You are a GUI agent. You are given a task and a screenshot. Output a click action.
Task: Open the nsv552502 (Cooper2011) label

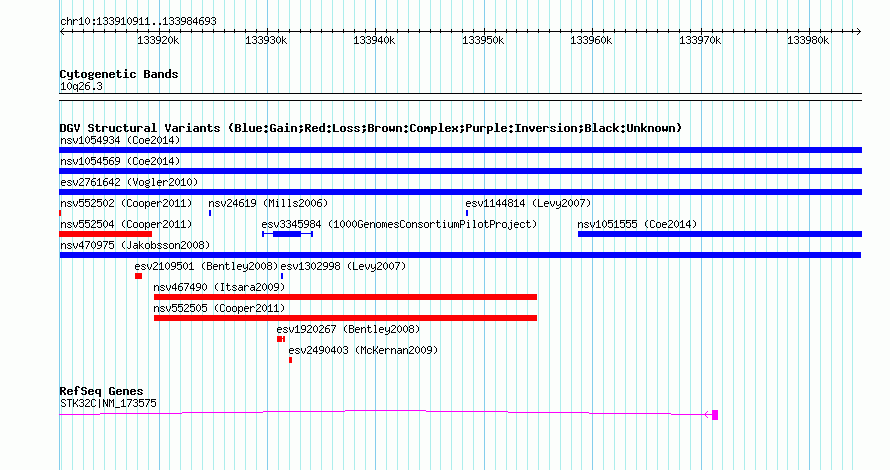126,203
